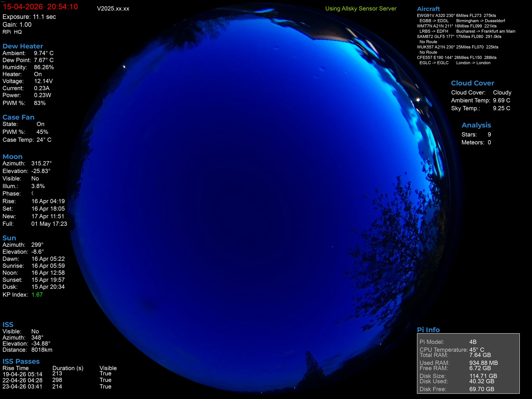Click the Pi Info panel heading

coord(428,329)
